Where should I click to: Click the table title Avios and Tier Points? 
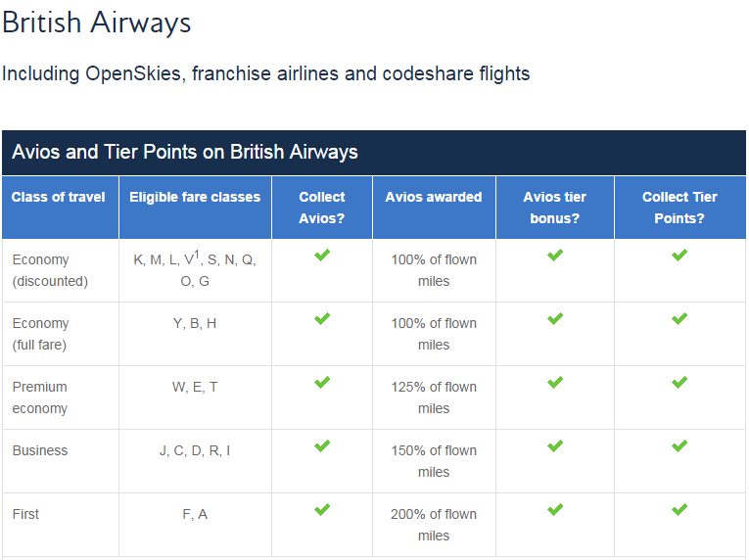pos(185,152)
